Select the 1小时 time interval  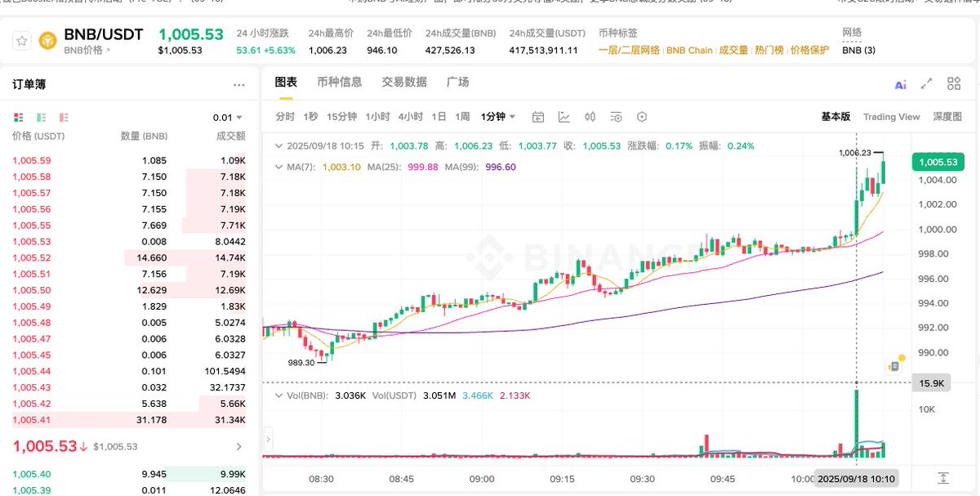(377, 117)
